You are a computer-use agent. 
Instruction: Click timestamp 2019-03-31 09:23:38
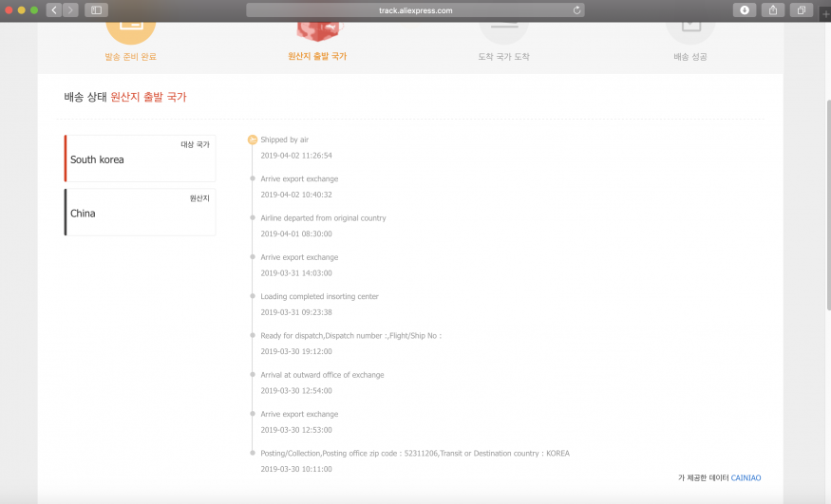click(x=296, y=312)
